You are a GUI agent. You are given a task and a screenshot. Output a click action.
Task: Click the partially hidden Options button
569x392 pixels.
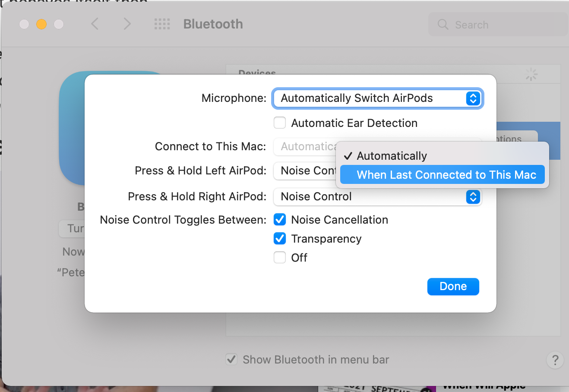click(517, 136)
